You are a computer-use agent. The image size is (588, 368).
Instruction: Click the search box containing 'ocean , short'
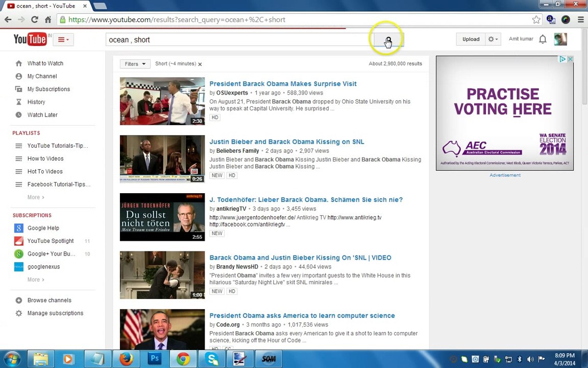click(239, 40)
